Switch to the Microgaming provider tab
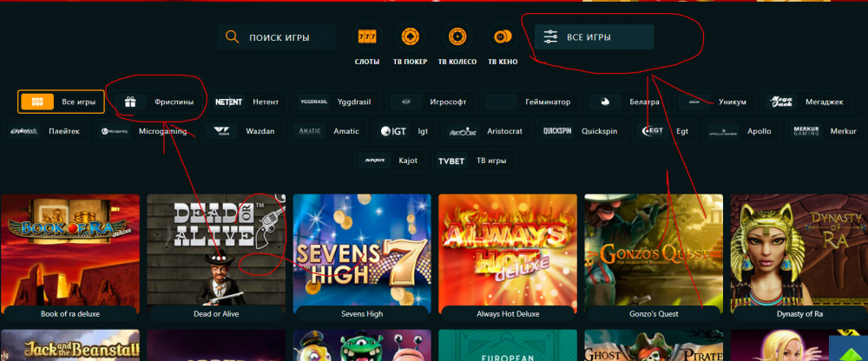 pos(143,131)
